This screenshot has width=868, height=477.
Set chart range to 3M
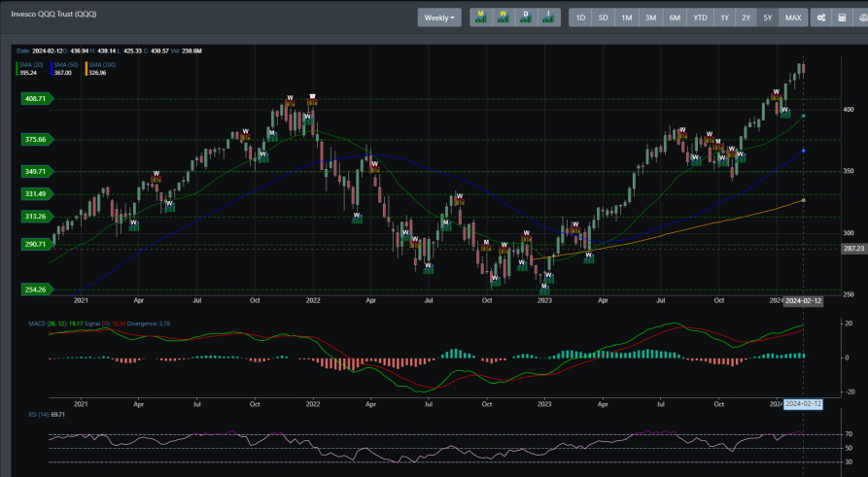click(650, 17)
